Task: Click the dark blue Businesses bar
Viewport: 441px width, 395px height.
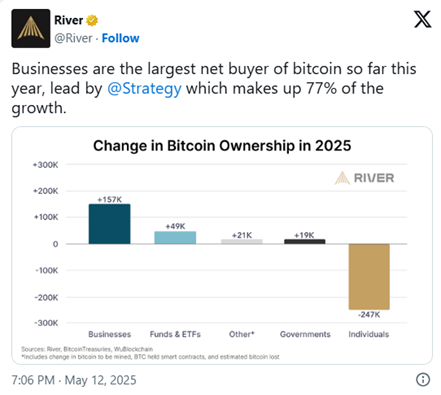Action: [109, 224]
